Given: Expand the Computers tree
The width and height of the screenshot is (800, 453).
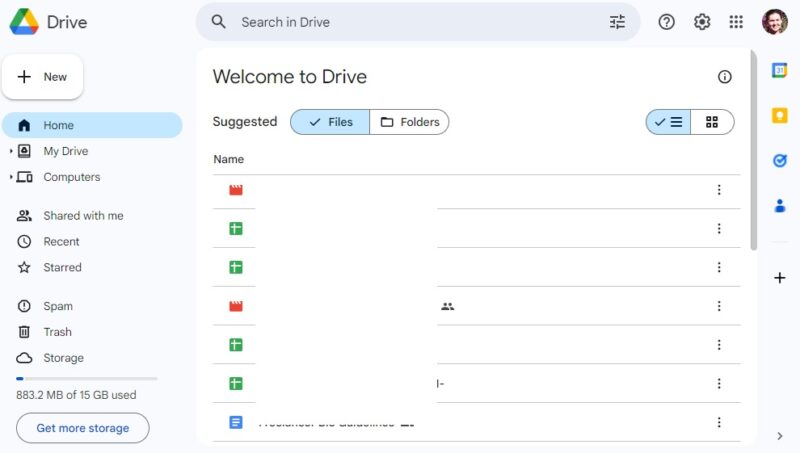Looking at the screenshot, I should (x=11, y=177).
